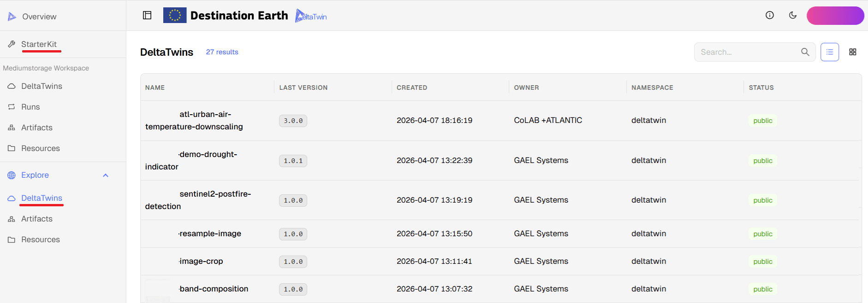868x303 pixels.
Task: Open workspace Resources folder
Action: (x=41, y=148)
